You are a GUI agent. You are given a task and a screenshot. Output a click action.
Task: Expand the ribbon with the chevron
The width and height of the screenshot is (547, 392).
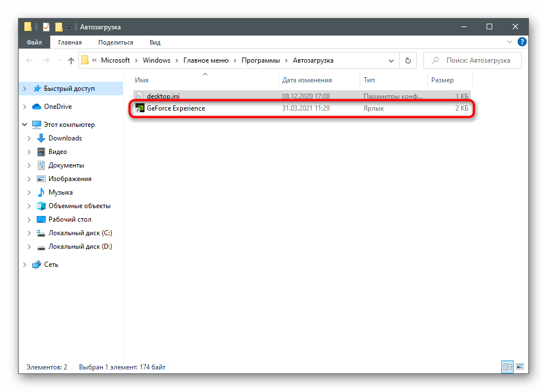pos(511,42)
